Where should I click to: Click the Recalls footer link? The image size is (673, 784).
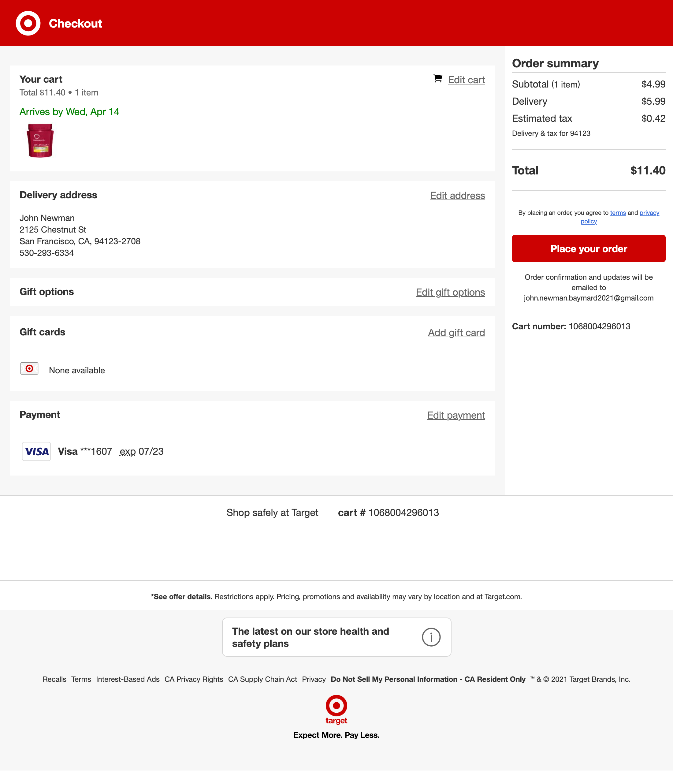[x=54, y=679]
